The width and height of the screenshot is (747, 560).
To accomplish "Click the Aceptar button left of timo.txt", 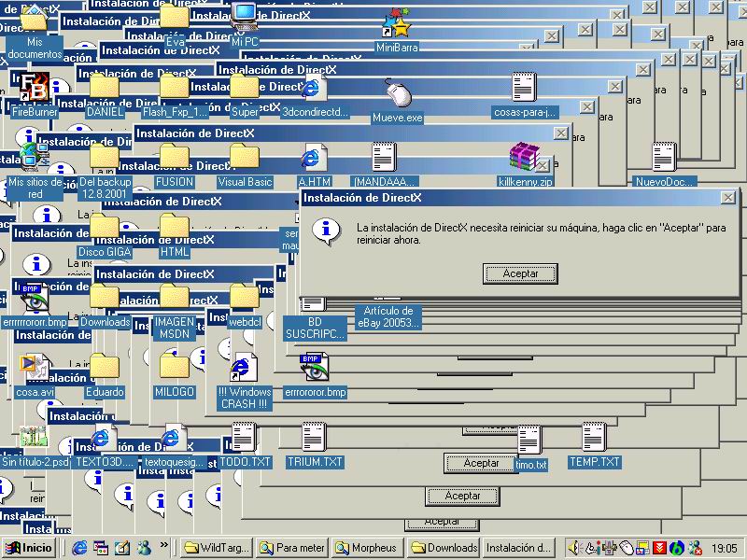I will click(x=480, y=463).
